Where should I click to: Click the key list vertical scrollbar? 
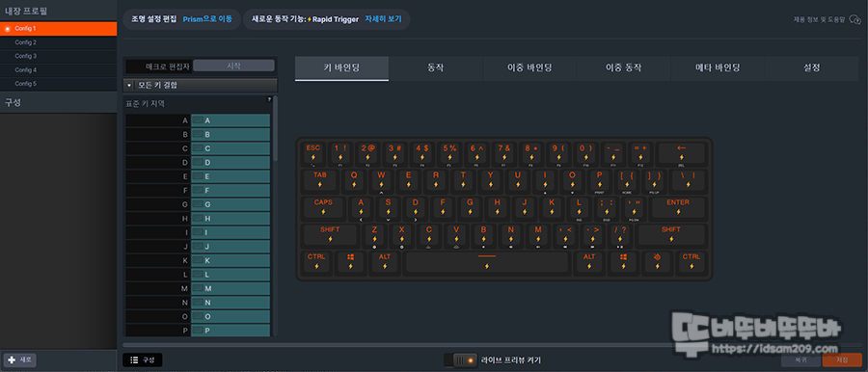(x=276, y=128)
